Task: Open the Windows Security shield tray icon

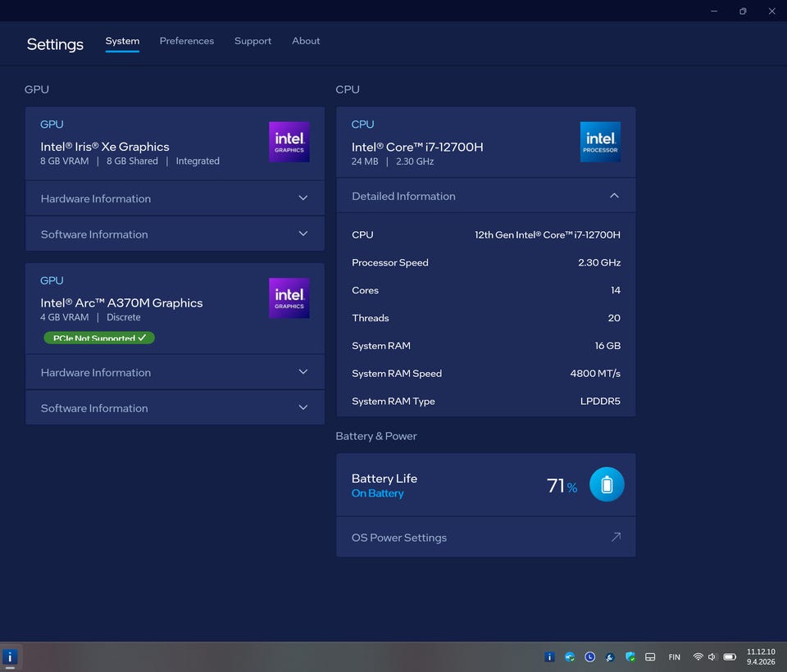Action: [x=630, y=656]
